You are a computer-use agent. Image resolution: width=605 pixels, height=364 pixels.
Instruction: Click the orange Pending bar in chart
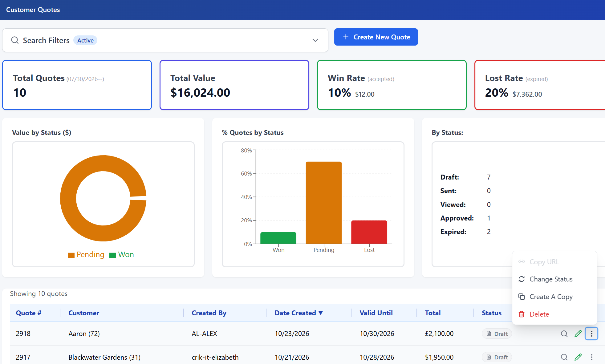click(324, 203)
